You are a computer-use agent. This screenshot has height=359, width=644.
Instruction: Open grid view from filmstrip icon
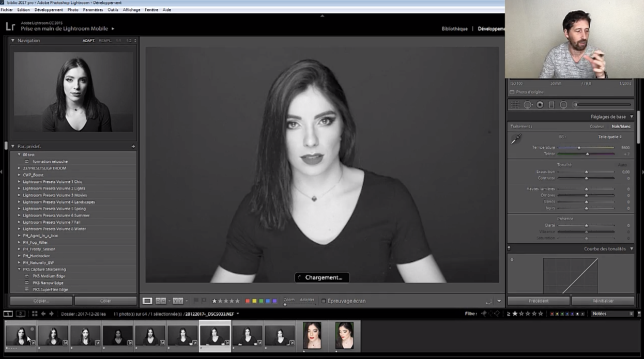click(35, 314)
